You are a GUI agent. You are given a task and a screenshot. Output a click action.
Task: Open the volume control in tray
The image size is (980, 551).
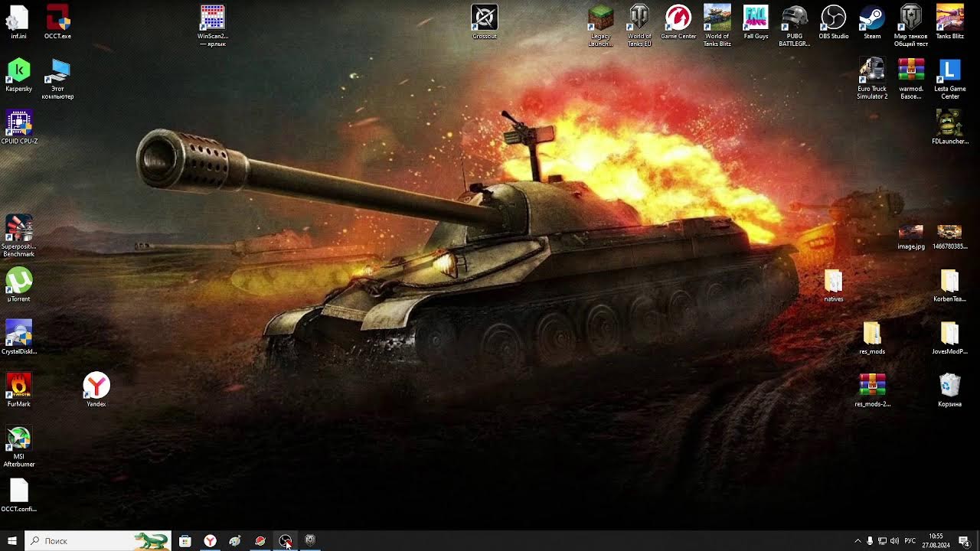894,541
